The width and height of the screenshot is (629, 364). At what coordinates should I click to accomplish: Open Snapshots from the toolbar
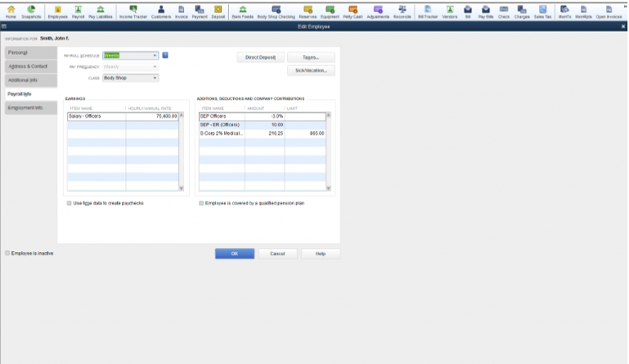click(31, 11)
